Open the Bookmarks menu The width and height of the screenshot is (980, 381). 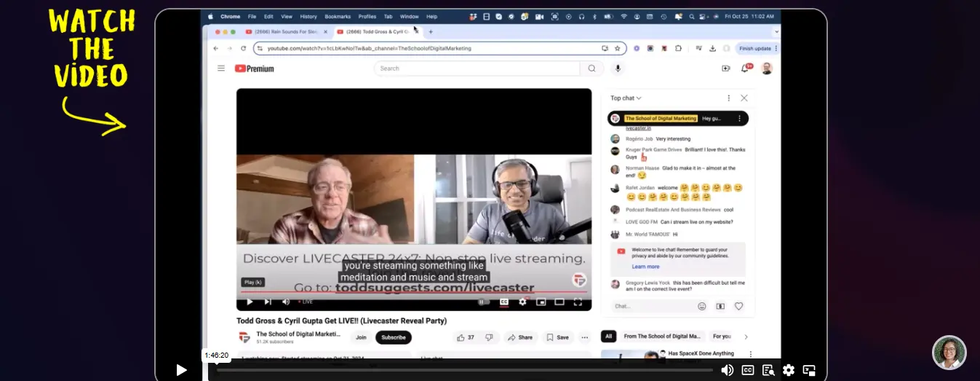(x=338, y=16)
